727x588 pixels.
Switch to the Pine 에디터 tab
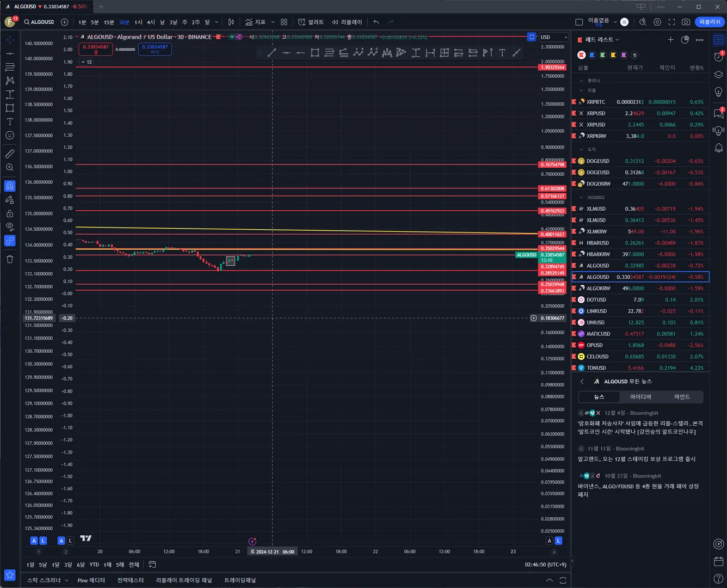click(91, 580)
